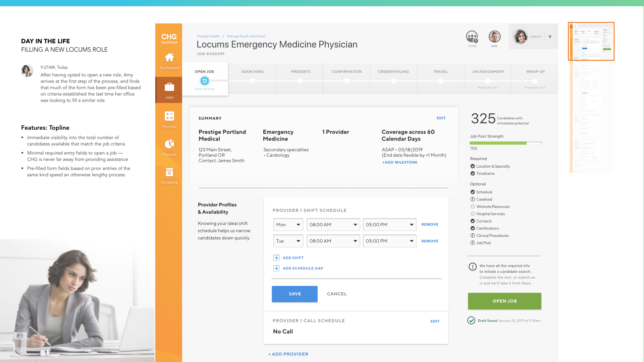644x362 pixels.
Task: Click the Add Provider link
Action: 288,354
